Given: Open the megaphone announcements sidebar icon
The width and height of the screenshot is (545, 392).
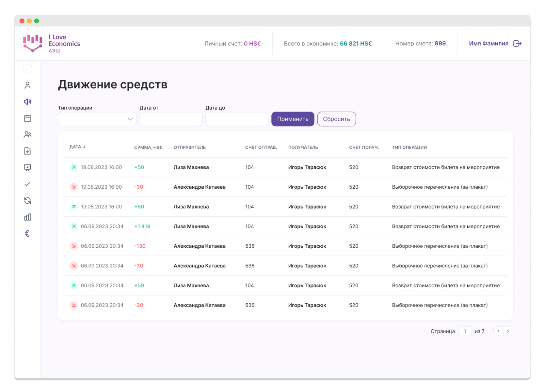Looking at the screenshot, I should [x=27, y=101].
